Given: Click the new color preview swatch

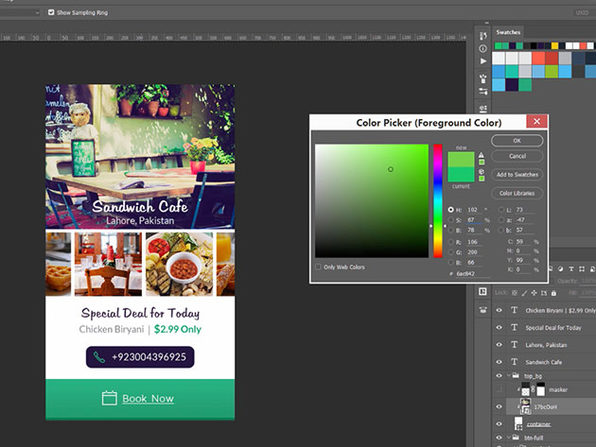Looking at the screenshot, I should 461,159.
